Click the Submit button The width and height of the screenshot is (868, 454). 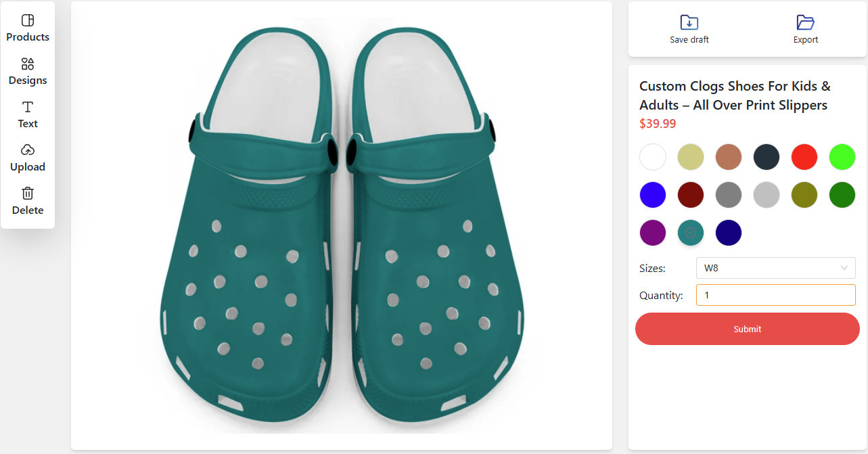pos(747,328)
